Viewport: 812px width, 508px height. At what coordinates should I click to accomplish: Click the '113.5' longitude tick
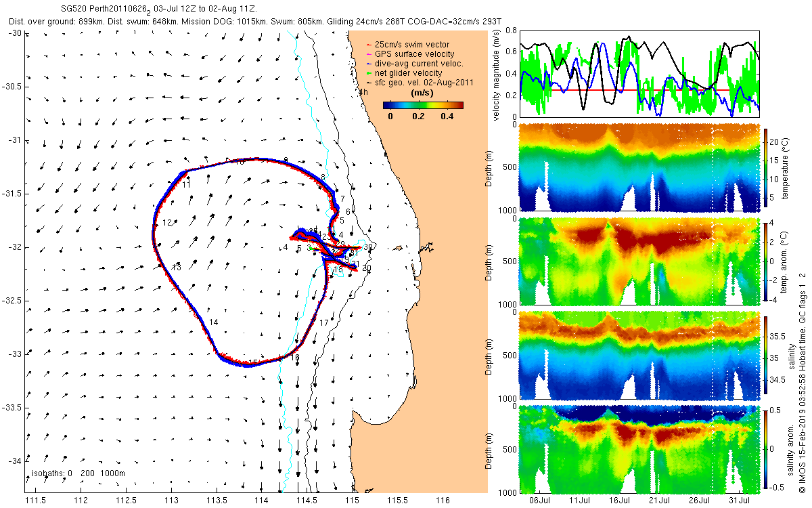216,500
